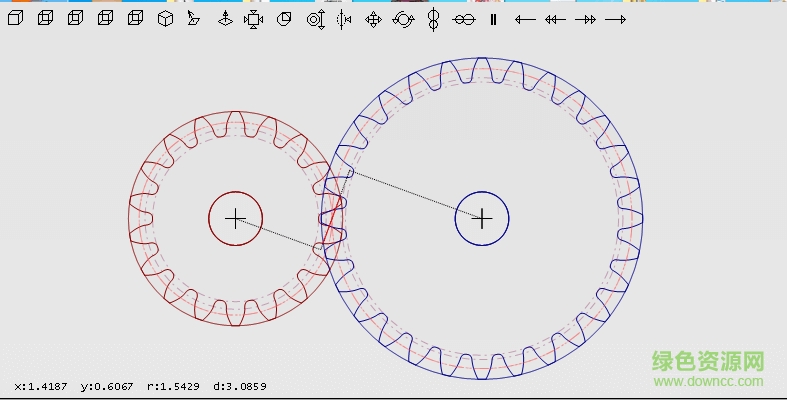Activate the four-way arrow pan tool
Image resolution: width=787 pixels, height=400 pixels.
click(373, 18)
